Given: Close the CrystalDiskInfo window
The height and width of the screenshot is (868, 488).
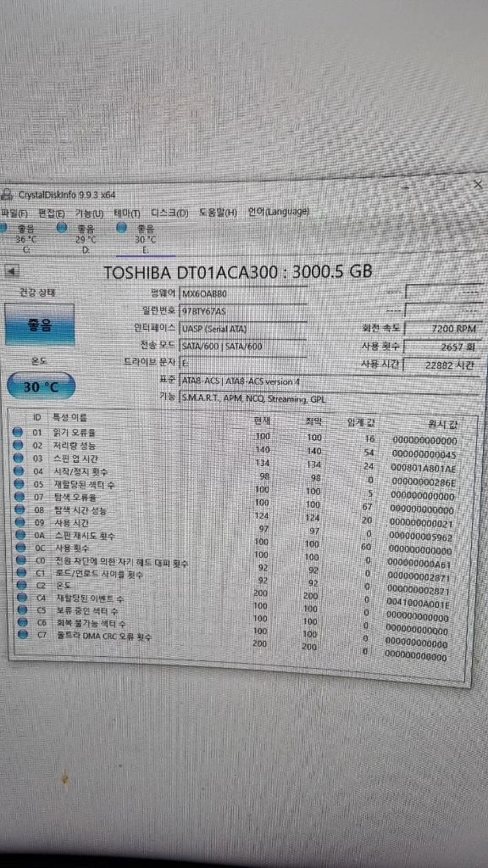Looking at the screenshot, I should (x=478, y=184).
